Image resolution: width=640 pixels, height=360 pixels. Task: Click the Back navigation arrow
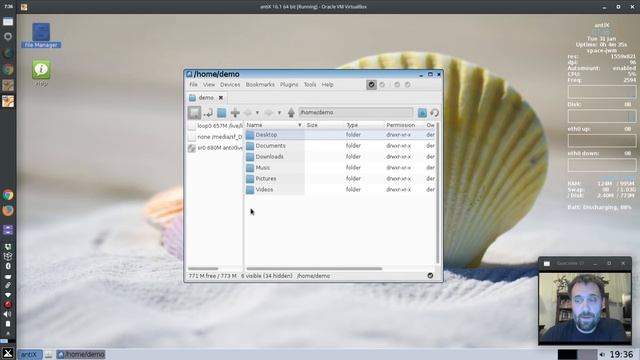248,113
